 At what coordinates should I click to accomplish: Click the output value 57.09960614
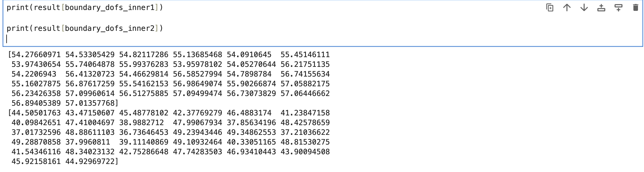(90, 93)
